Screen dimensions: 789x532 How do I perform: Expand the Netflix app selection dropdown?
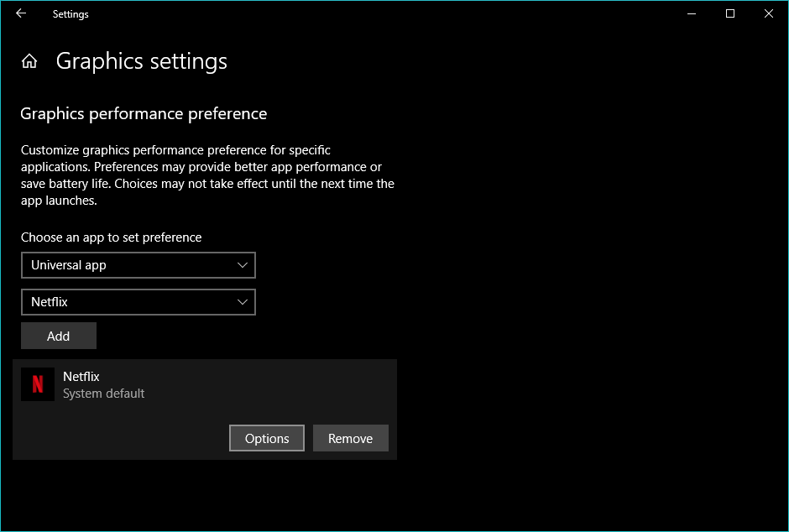tap(138, 302)
